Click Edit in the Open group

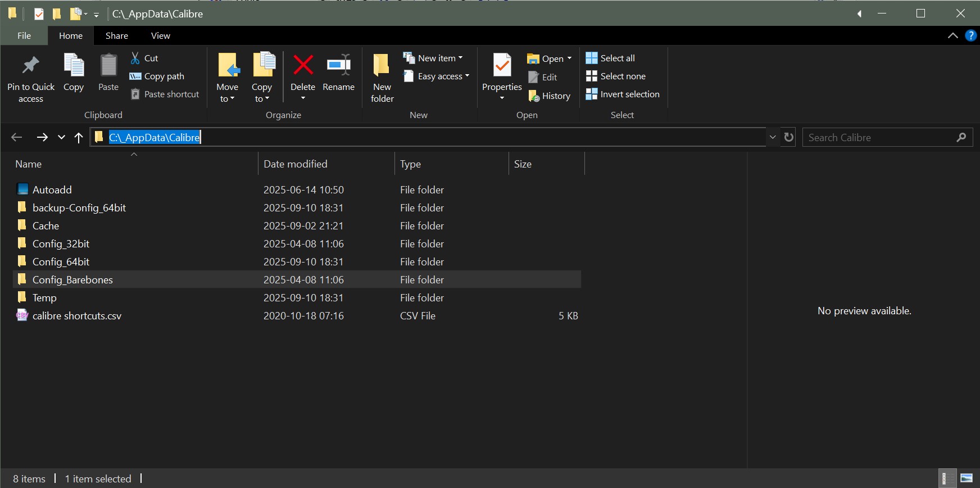543,77
